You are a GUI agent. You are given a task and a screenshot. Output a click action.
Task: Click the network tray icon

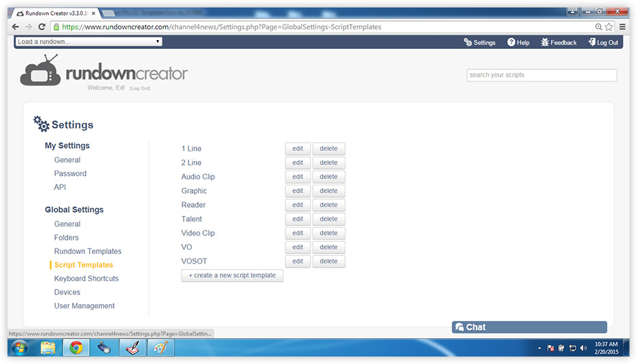(572, 348)
